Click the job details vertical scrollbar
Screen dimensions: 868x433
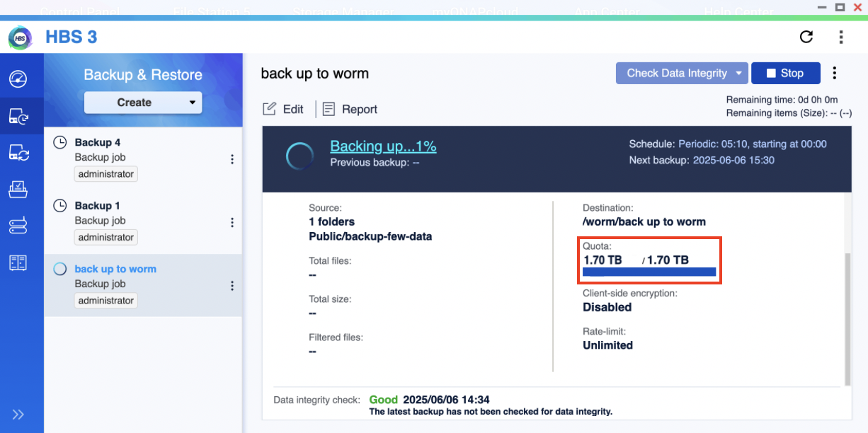coord(847,318)
